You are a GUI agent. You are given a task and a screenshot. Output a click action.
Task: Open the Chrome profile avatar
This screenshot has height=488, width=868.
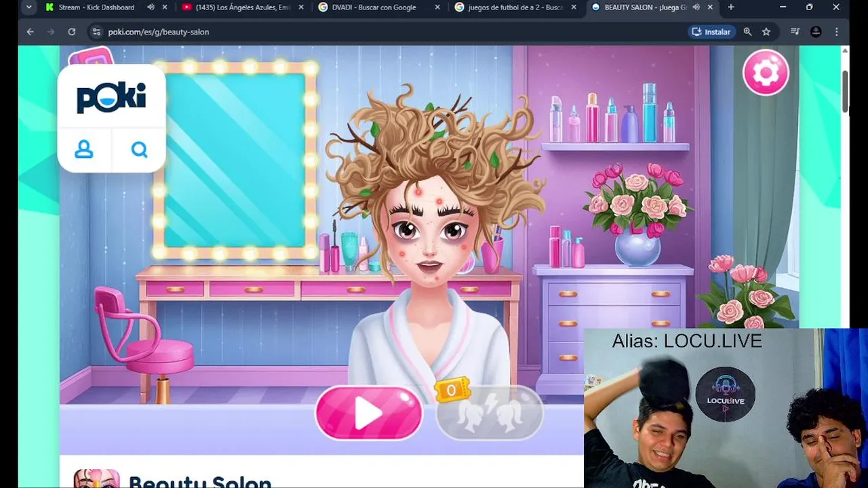(x=816, y=32)
